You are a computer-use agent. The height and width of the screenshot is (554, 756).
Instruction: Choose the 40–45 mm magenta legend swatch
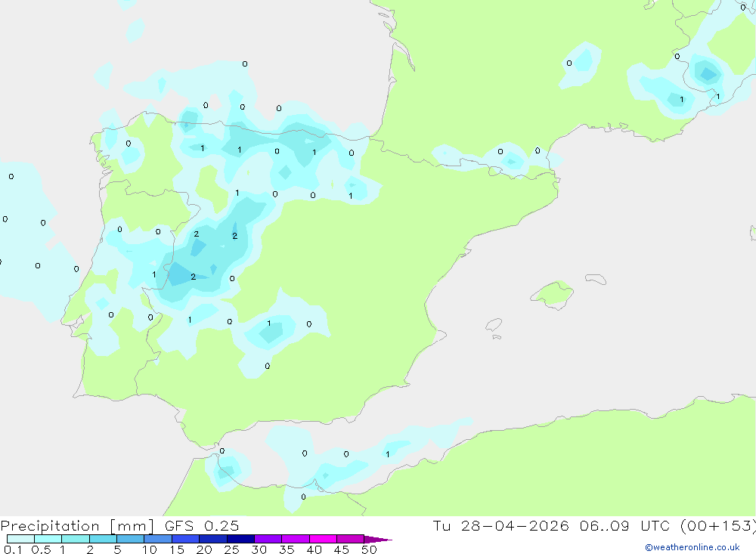323,539
